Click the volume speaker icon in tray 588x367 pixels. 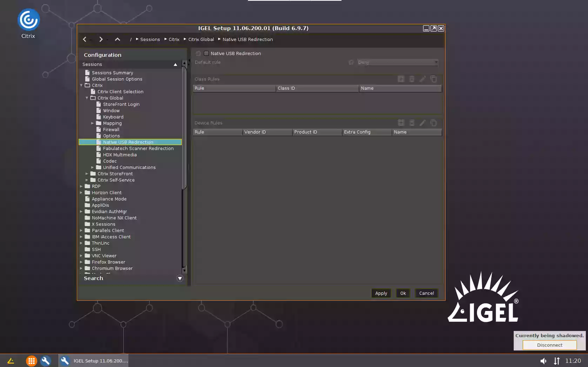pyautogui.click(x=543, y=361)
